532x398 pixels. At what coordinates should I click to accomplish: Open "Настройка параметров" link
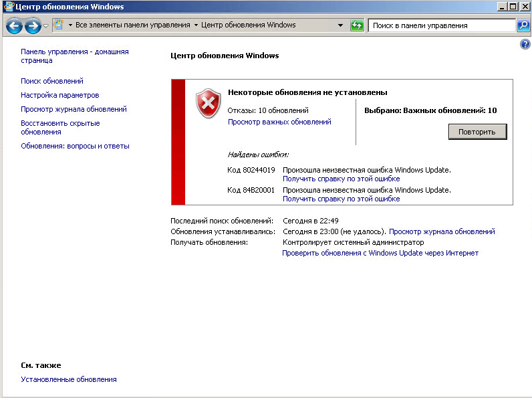click(59, 95)
